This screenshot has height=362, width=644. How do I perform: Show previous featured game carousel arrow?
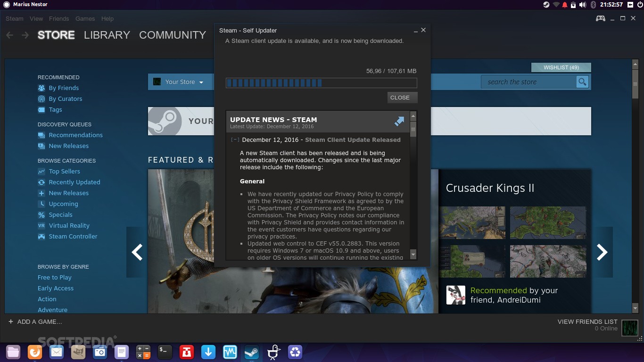[x=137, y=252]
